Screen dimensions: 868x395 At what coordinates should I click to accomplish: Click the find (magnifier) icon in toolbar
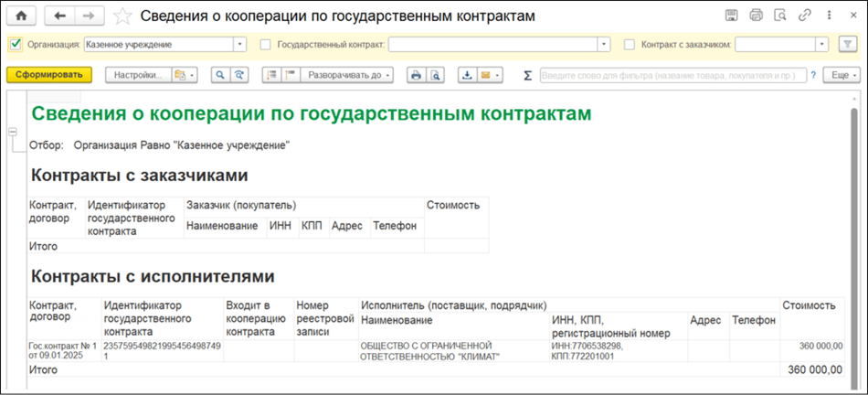tap(220, 75)
